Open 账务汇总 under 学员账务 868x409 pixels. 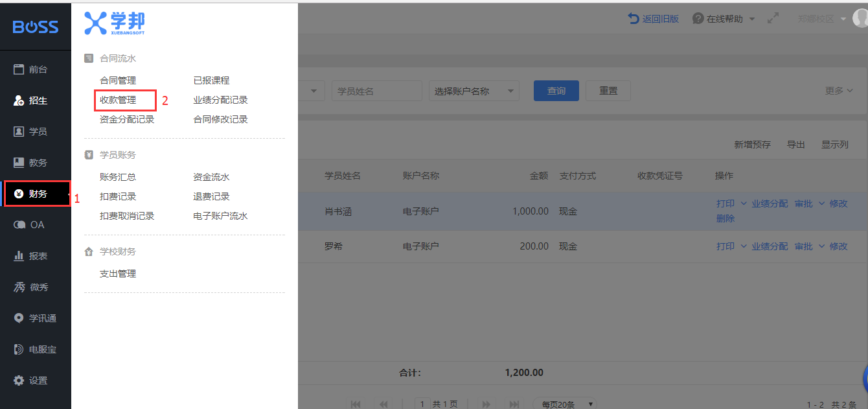(x=118, y=177)
